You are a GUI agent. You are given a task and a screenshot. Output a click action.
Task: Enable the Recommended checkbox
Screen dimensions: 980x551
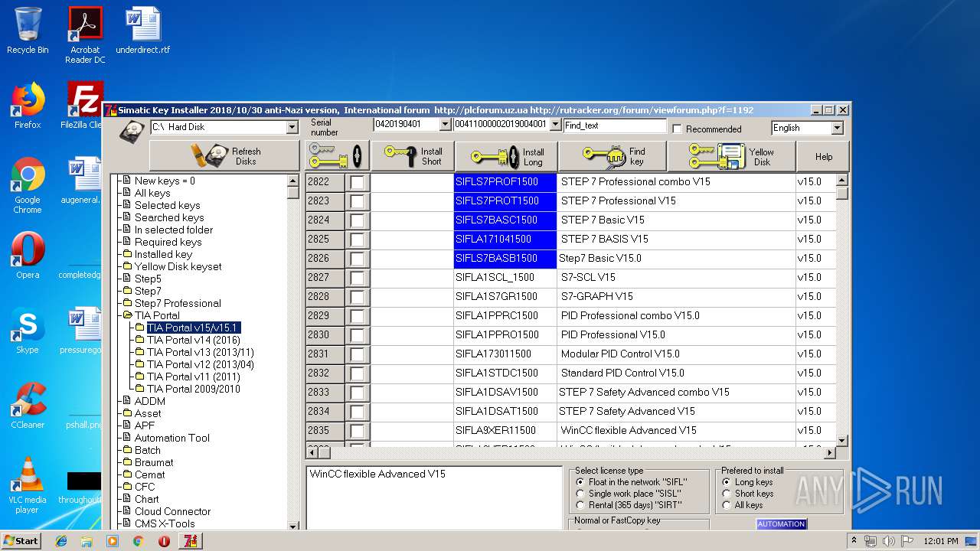pyautogui.click(x=677, y=129)
